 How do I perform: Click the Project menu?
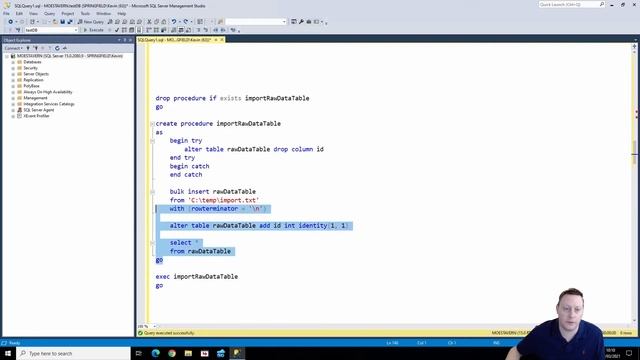(x=68, y=13)
